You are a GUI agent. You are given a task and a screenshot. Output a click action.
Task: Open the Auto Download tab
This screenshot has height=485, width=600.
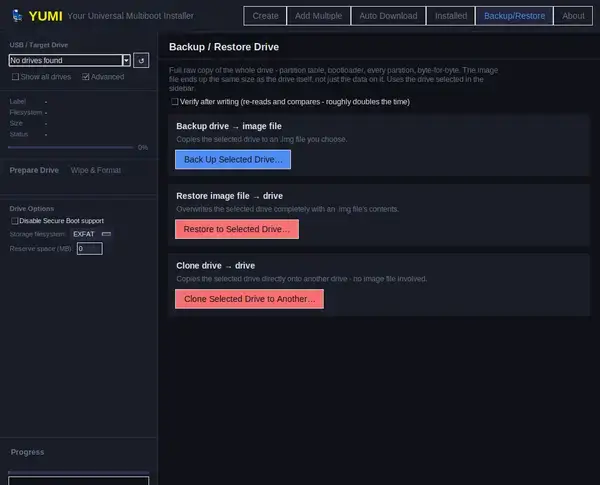click(388, 16)
